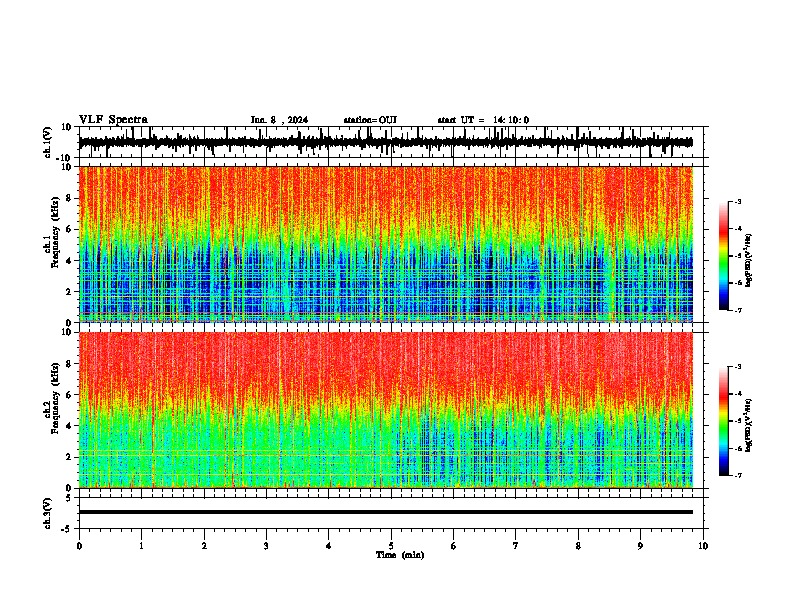Click the "-3" label on ch.1 colorbar
This screenshot has width=792, height=612.
[x=738, y=201]
